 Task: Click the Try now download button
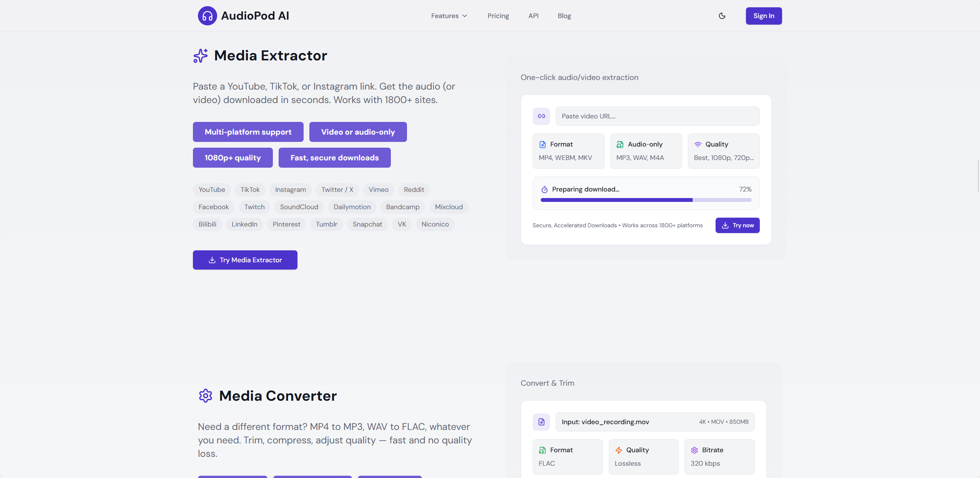737,225
